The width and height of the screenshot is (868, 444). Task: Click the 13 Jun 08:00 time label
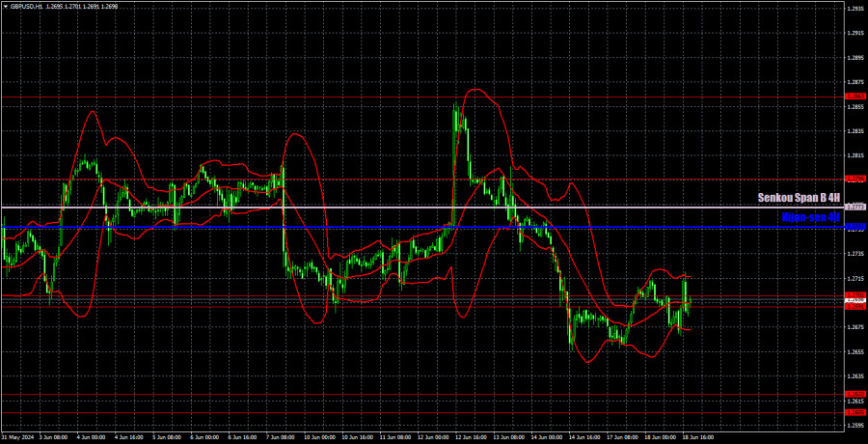pos(511,437)
